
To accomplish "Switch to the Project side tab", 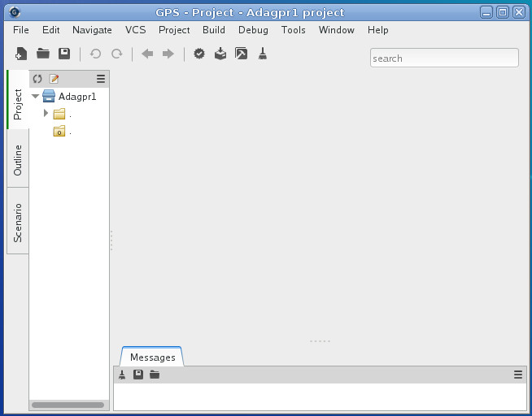I will [18, 100].
